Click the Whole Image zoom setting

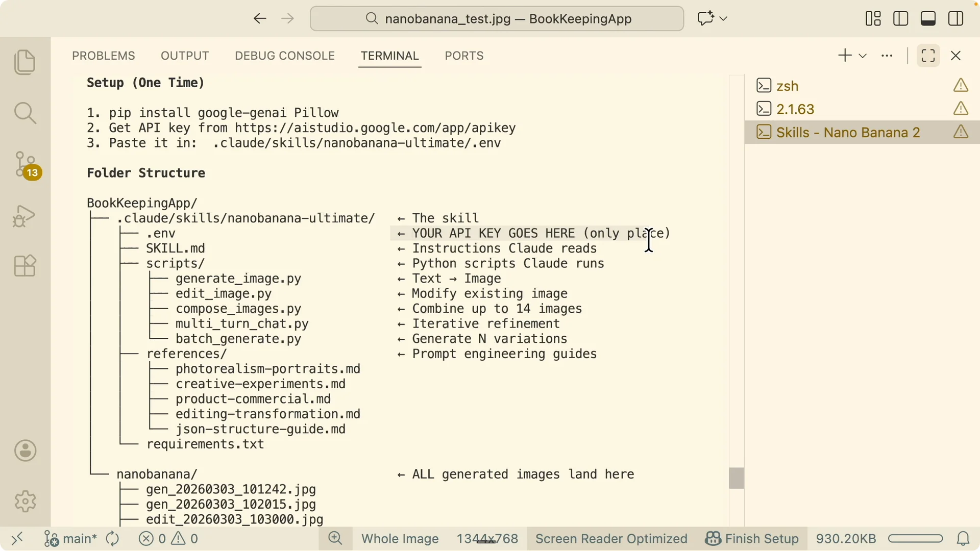pyautogui.click(x=400, y=539)
